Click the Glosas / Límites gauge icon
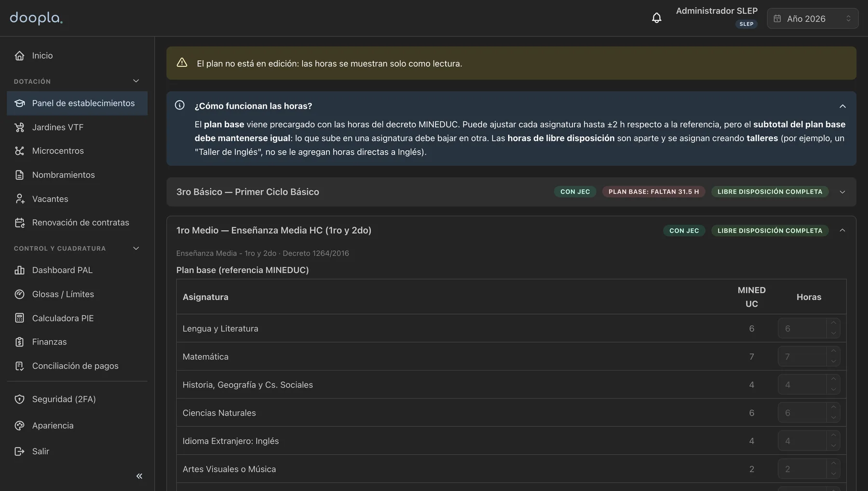Screen dimensions: 868x491 click(19, 294)
